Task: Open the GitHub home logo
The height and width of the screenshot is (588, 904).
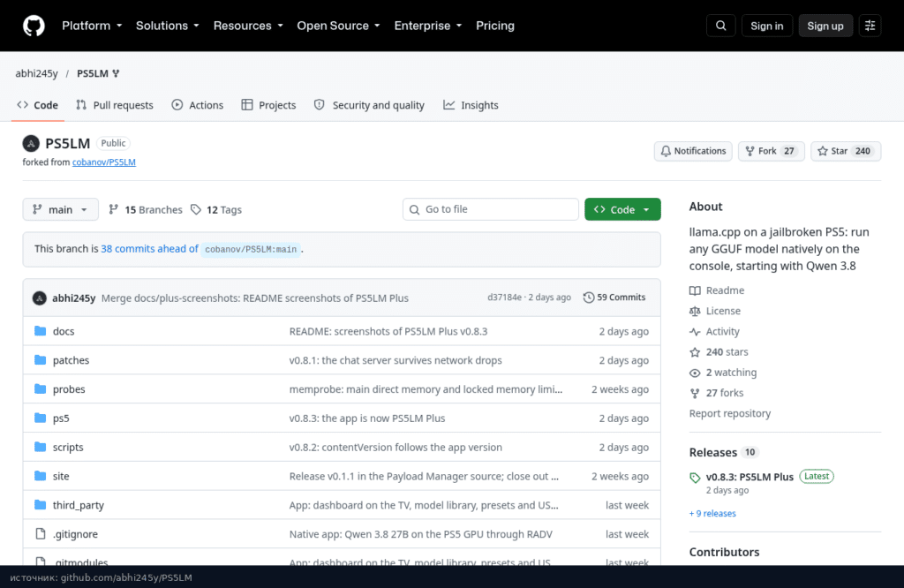Action: point(34,26)
